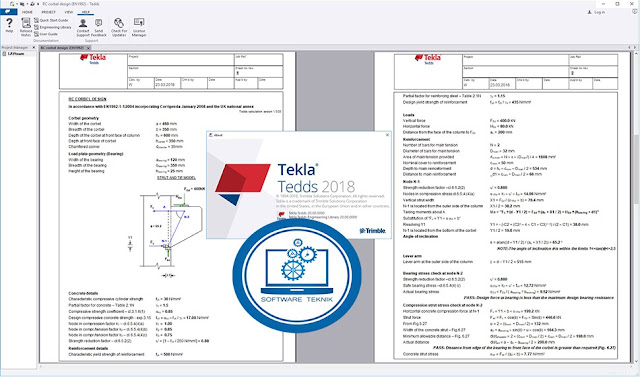This screenshot has width=640, height=377.
Task: Click the first quick access toolbar icon
Action: click(12, 4)
